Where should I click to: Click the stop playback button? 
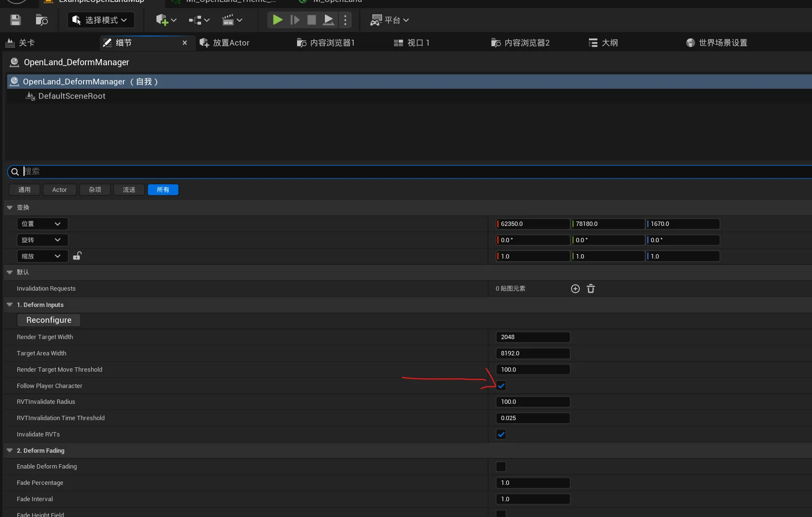click(x=311, y=20)
